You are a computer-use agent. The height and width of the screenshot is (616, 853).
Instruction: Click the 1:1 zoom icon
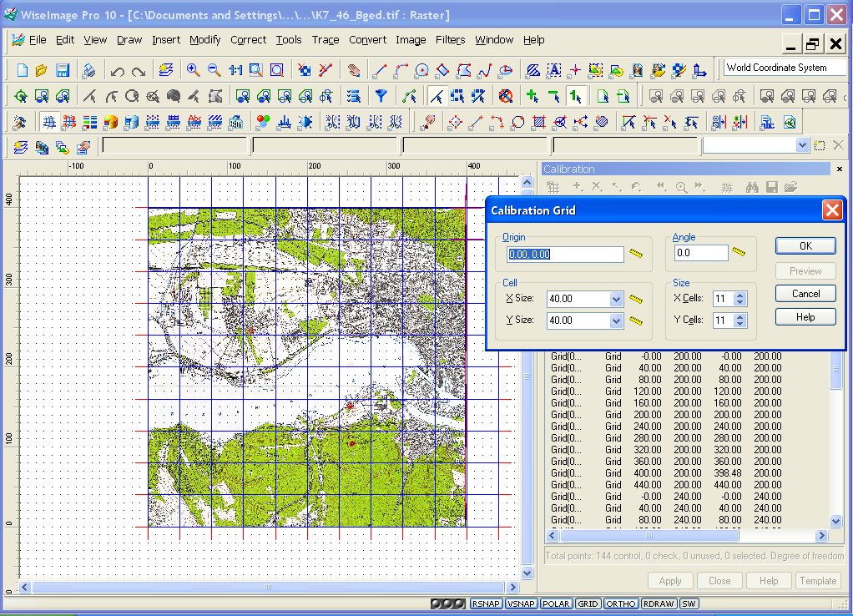click(x=235, y=70)
